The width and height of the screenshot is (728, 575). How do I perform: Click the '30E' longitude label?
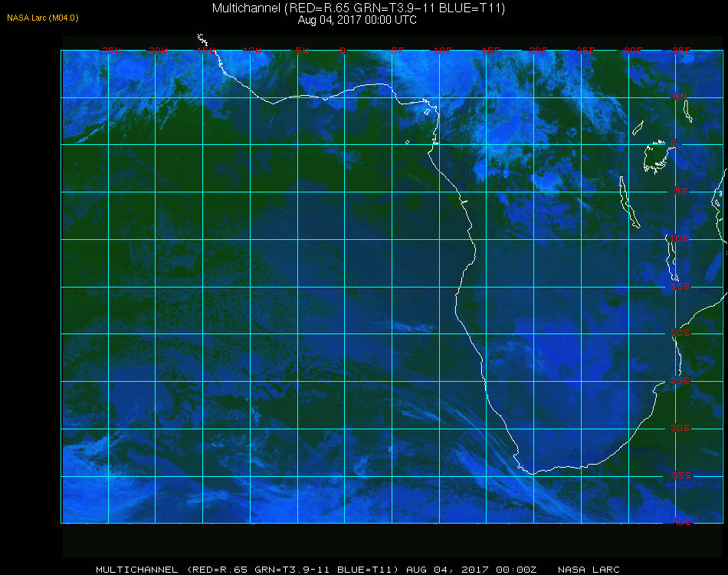(633, 51)
